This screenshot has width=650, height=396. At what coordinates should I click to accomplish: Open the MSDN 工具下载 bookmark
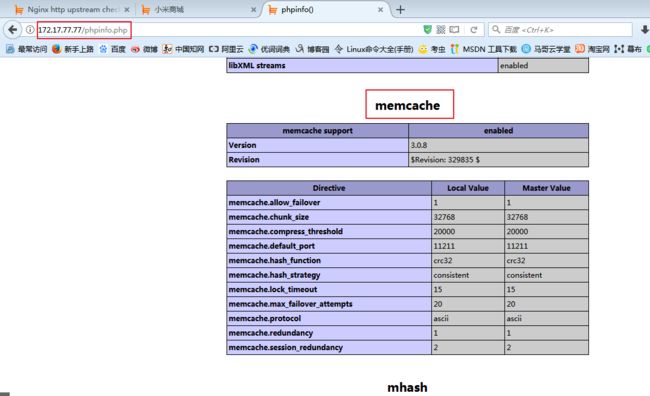point(484,49)
